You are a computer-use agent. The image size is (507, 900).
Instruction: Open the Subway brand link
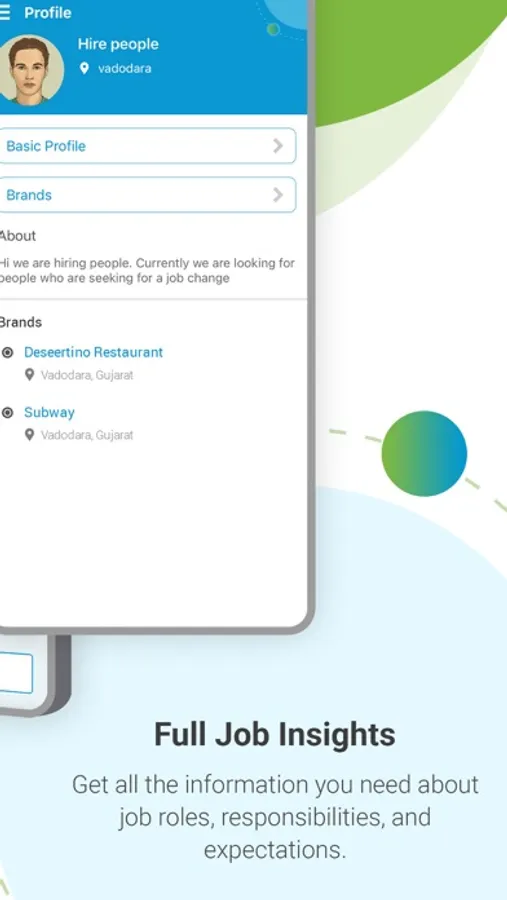[x=49, y=413]
